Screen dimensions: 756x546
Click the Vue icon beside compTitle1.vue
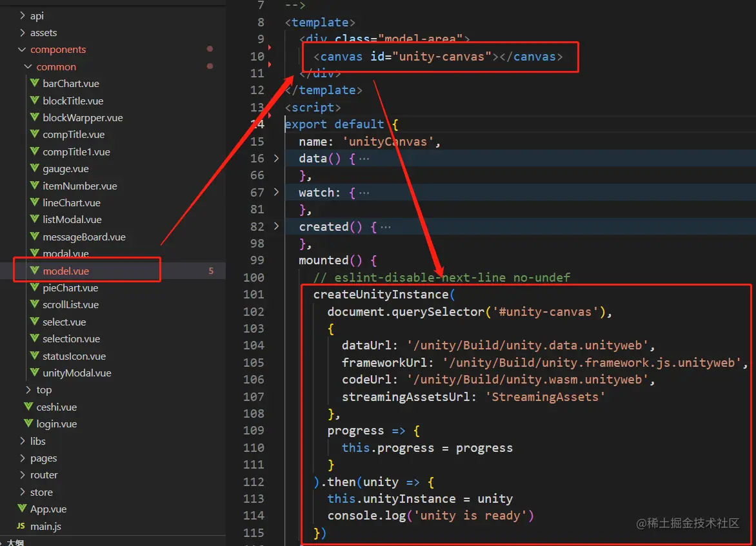pos(35,151)
